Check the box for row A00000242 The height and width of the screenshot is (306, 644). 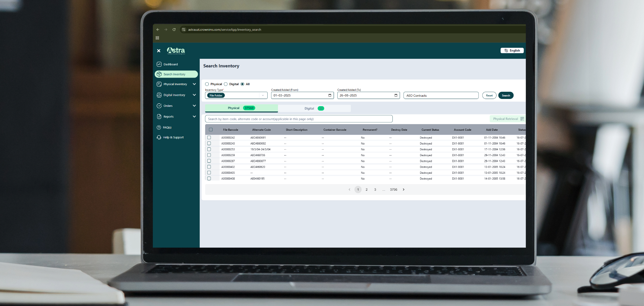click(209, 138)
